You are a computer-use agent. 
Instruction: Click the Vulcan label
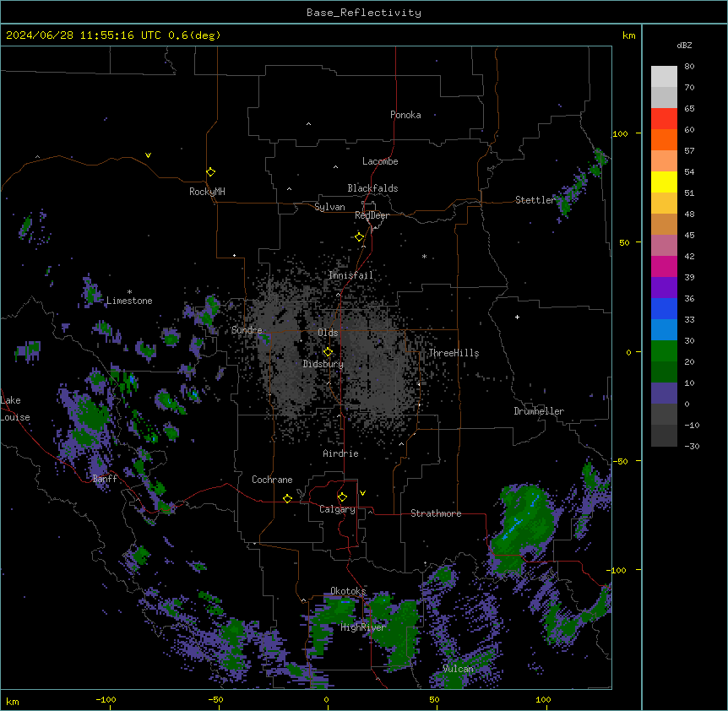click(x=459, y=669)
